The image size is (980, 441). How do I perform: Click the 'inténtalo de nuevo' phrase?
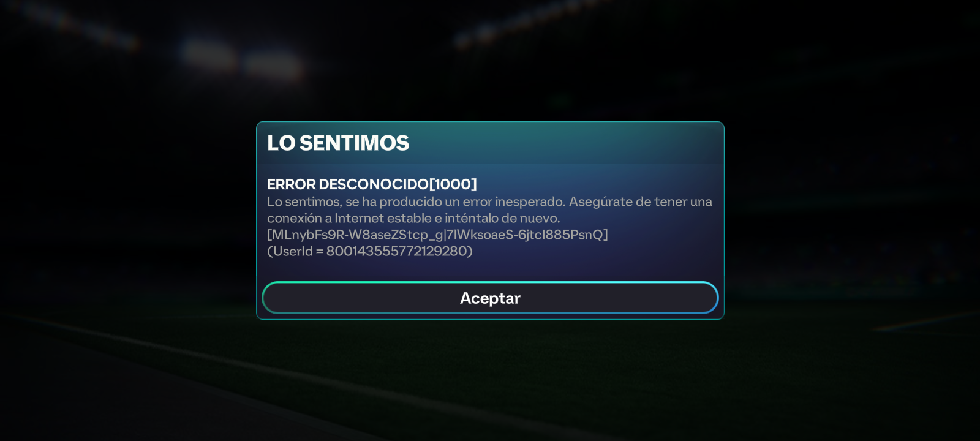pyautogui.click(x=501, y=218)
